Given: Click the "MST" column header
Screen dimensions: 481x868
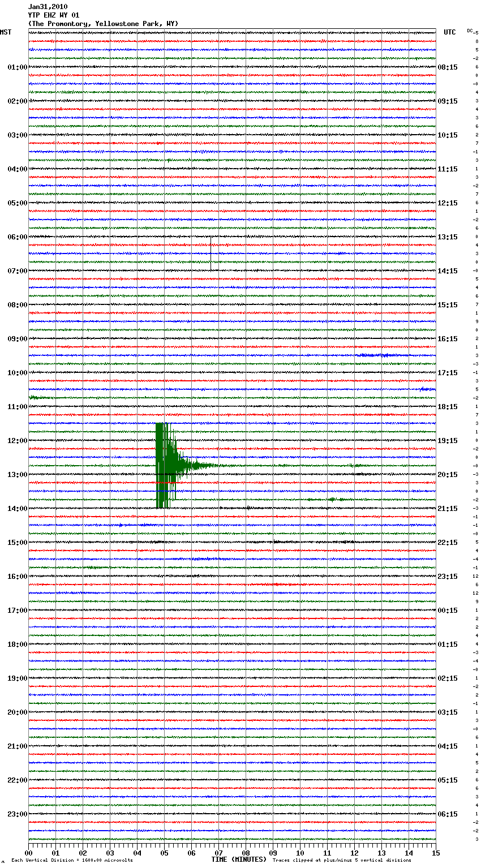Looking at the screenshot, I should tap(6, 32).
